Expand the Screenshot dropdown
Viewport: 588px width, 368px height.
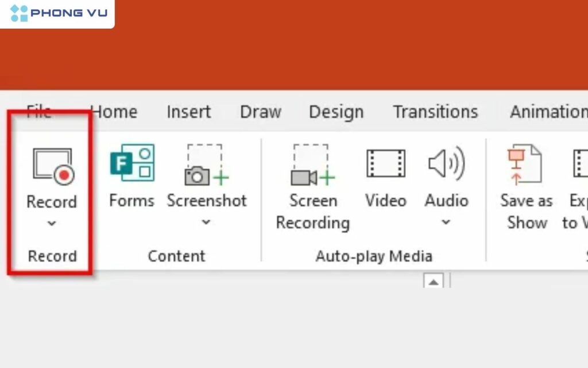click(206, 223)
